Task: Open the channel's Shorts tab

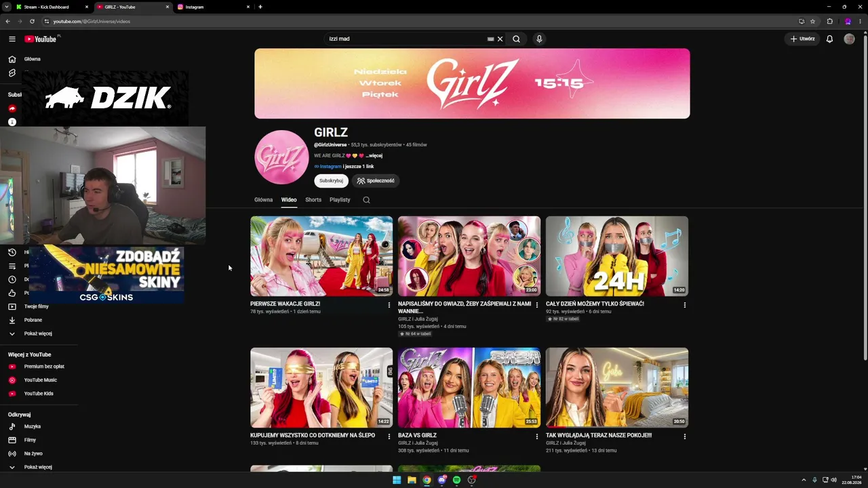Action: click(313, 200)
